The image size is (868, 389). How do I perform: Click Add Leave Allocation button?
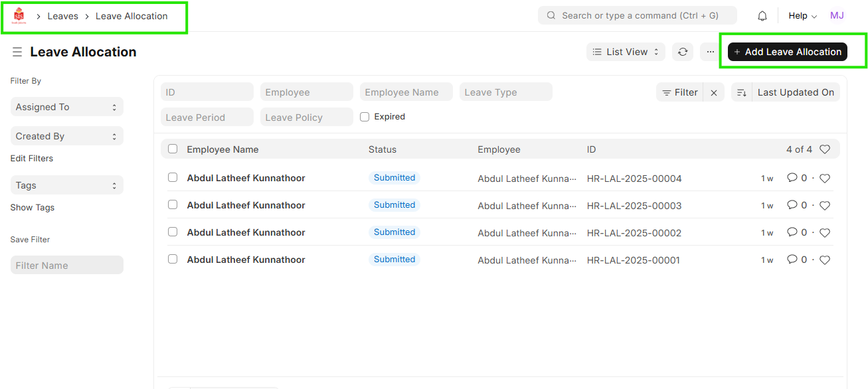(787, 52)
